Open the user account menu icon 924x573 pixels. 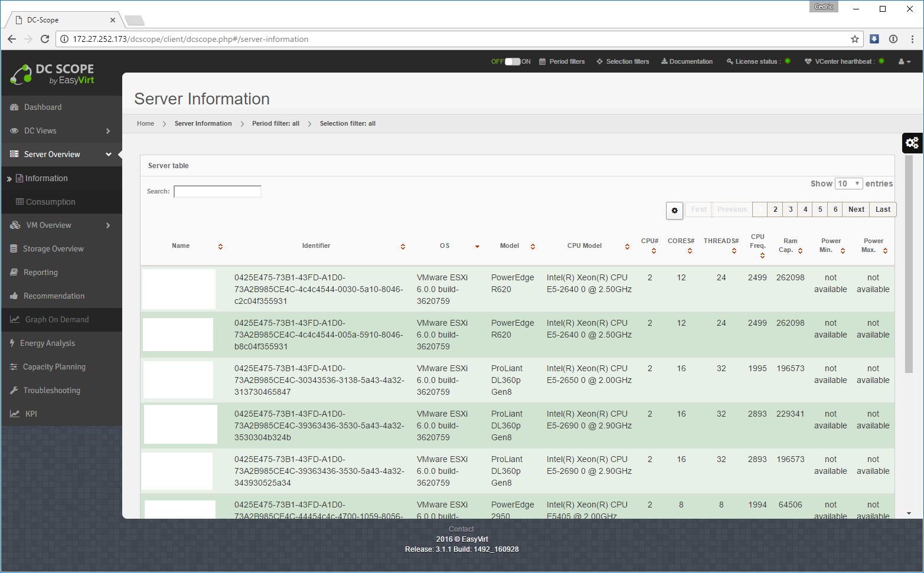tap(904, 61)
